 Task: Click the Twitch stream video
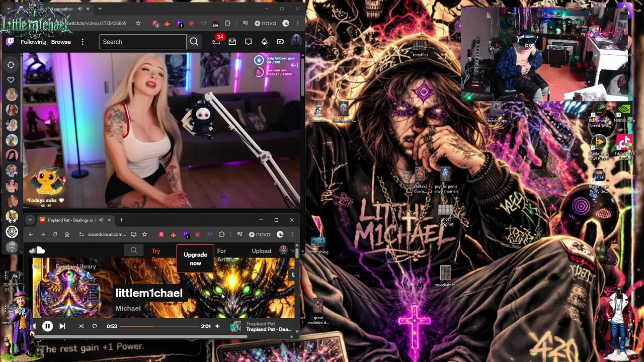(x=162, y=130)
